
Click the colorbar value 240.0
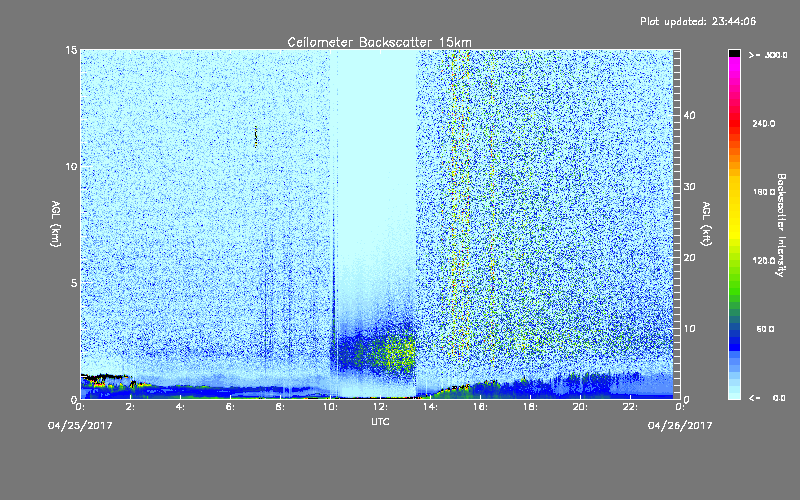(x=764, y=123)
